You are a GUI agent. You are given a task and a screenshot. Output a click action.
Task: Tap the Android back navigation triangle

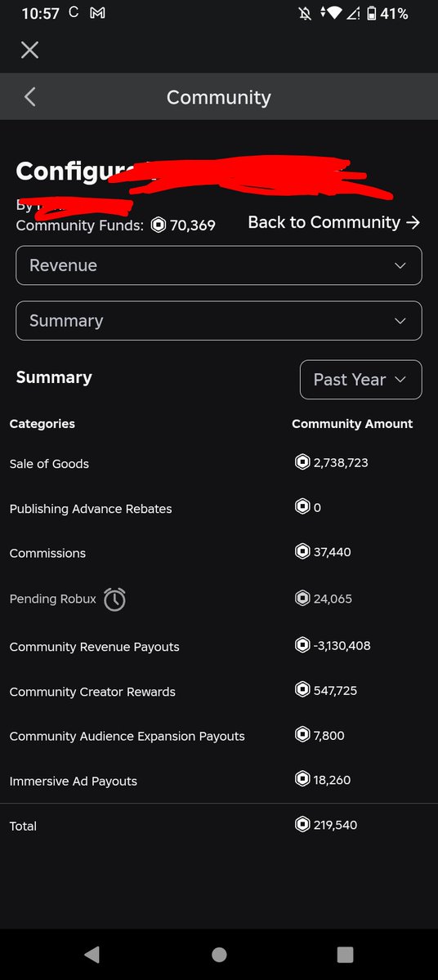92,954
